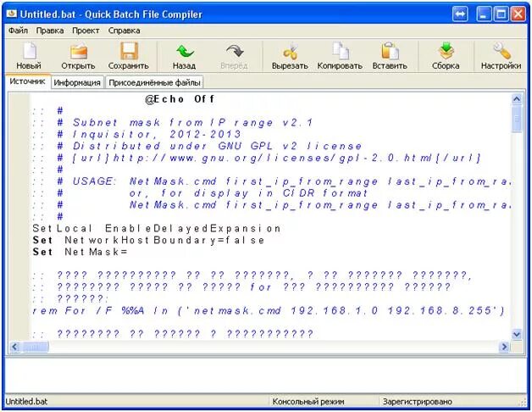This screenshot has width=532, height=412.
Task: Click the 'SetLocal EnableDelayedExpansion' line
Action: 157,229
